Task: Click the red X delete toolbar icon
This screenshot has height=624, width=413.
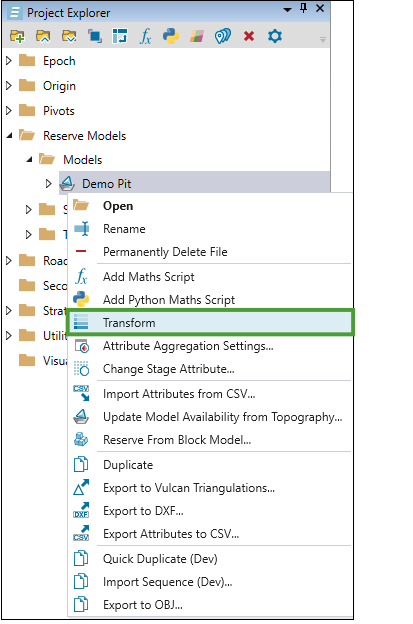Action: click(x=249, y=36)
